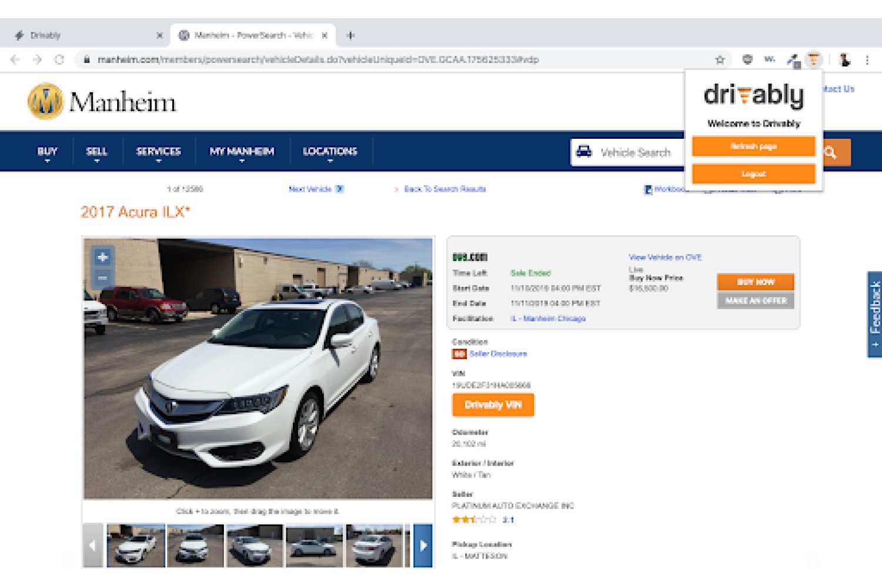Click the MAKE AN OFFER button
This screenshot has height=588, width=882.
pyautogui.click(x=756, y=300)
